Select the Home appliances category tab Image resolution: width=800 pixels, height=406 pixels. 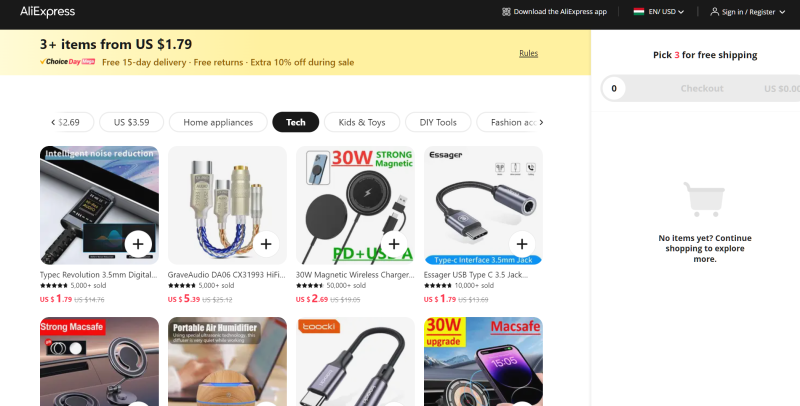(x=218, y=122)
